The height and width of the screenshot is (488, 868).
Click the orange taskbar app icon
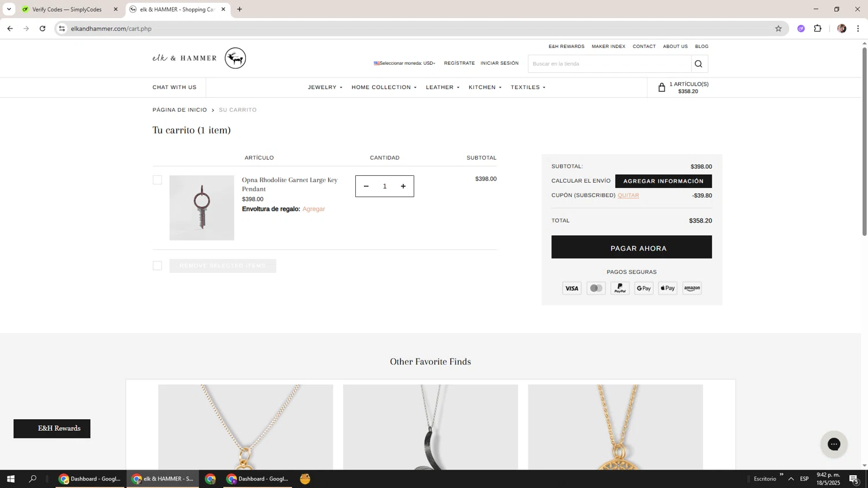[305, 479]
